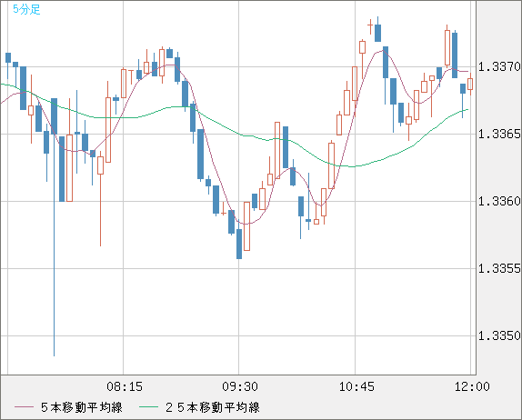Click the blue candle with longest lower wick
The image size is (522, 420).
pyautogui.click(x=54, y=227)
